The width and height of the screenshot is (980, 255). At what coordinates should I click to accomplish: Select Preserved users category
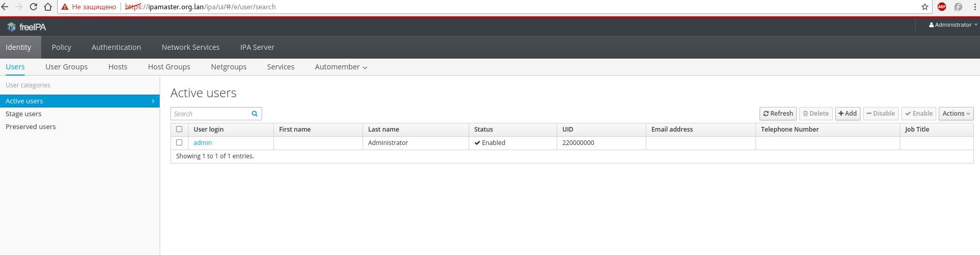[80, 127]
